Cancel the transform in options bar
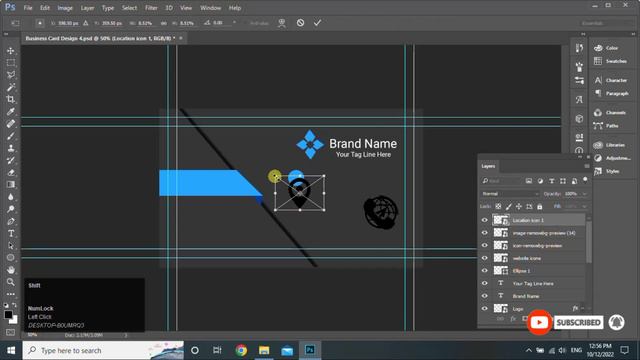Viewport: 640px width, 360px height. pos(300,23)
